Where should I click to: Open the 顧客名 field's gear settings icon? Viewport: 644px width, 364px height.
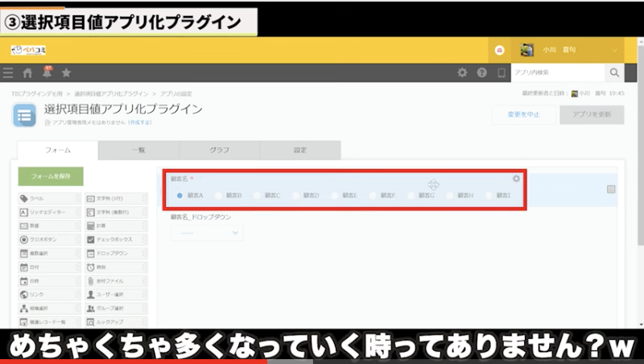click(x=516, y=178)
